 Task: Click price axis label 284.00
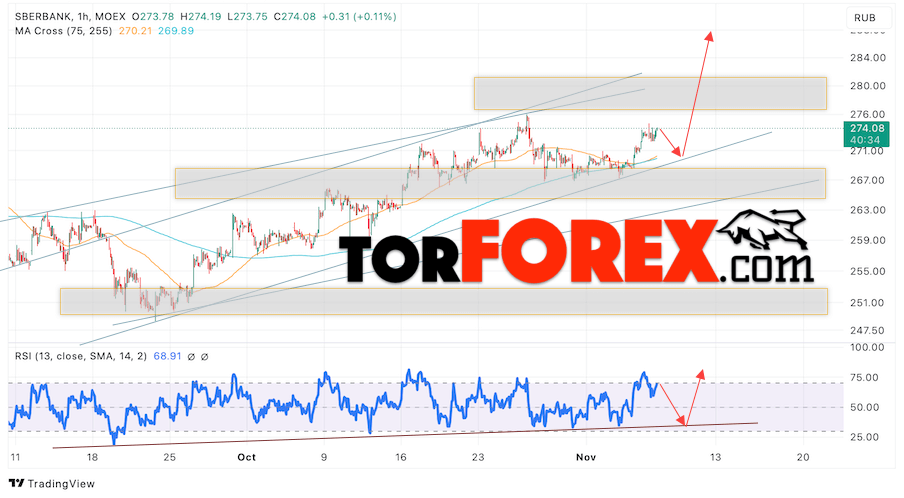pos(868,58)
